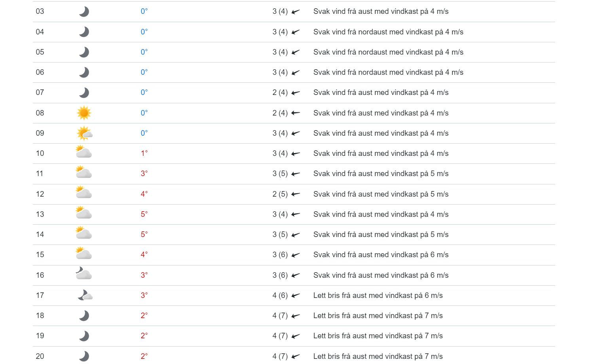Click the clear sun icon at hour 08
This screenshot has width=603, height=364.
(x=84, y=113)
